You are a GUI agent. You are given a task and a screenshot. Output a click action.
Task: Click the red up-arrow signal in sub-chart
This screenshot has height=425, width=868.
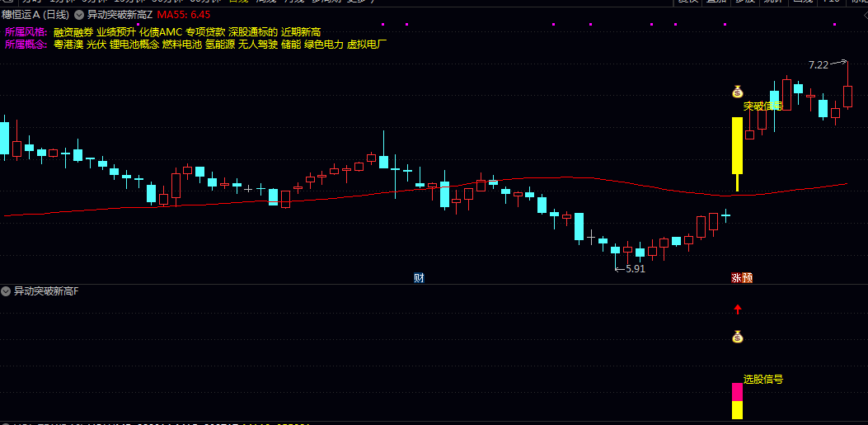point(738,309)
